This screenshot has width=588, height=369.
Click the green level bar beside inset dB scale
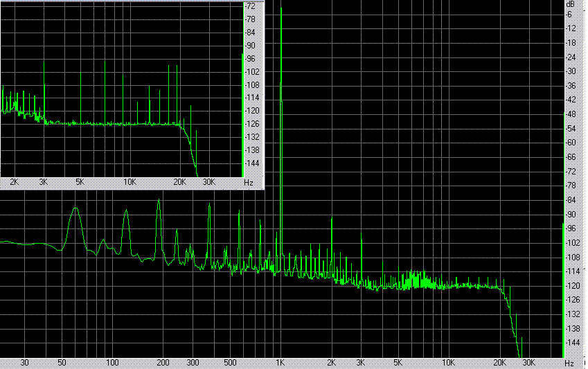[x=243, y=116]
